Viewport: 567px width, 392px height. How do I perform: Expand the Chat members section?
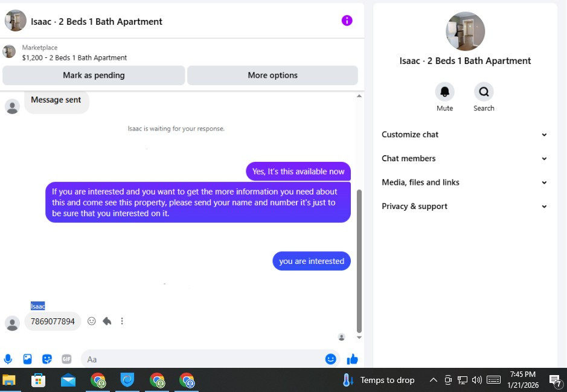click(x=464, y=158)
